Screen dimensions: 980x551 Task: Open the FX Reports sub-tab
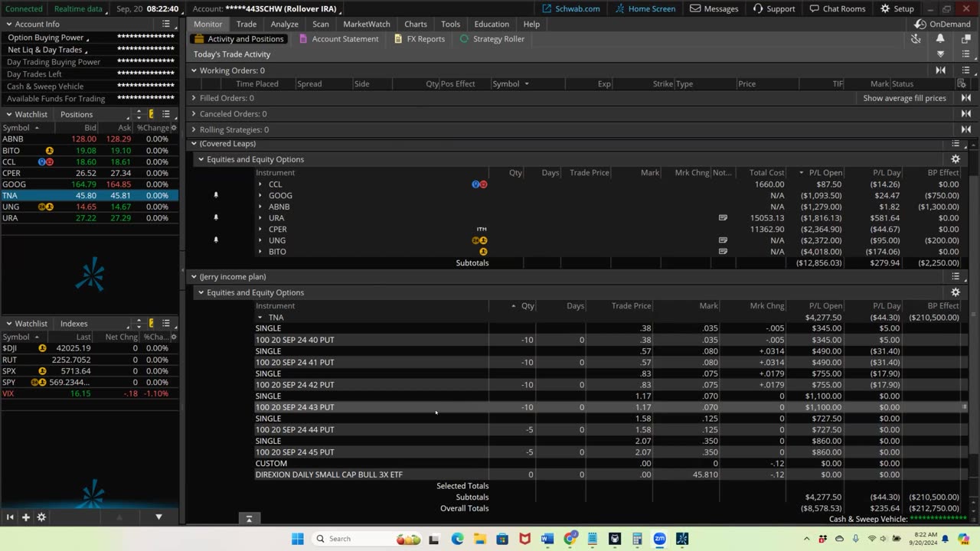coord(419,38)
